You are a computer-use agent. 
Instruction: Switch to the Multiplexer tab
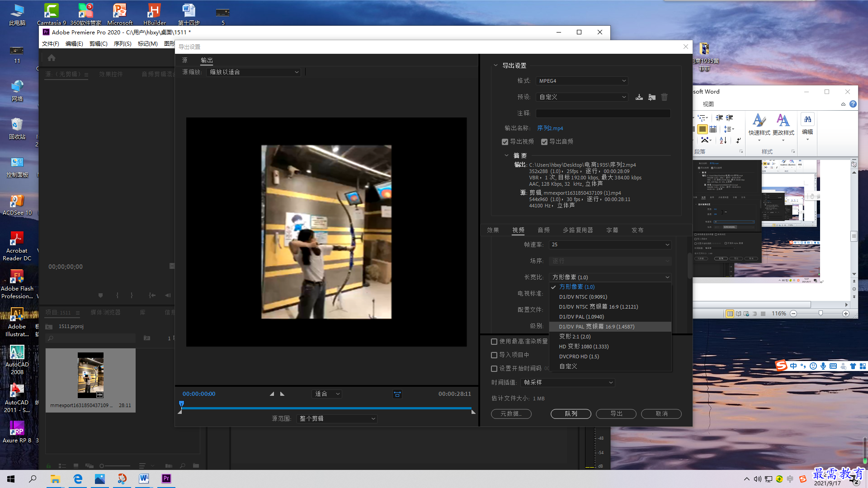[x=578, y=230]
